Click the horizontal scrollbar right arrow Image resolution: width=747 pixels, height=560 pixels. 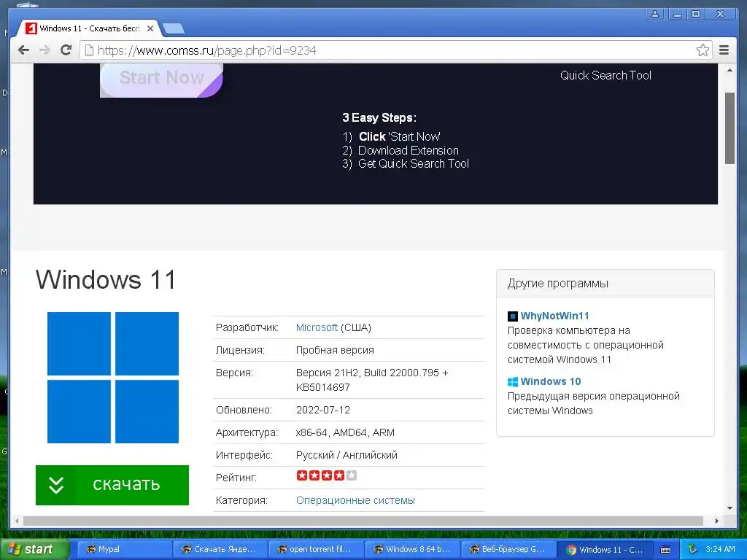tap(717, 521)
